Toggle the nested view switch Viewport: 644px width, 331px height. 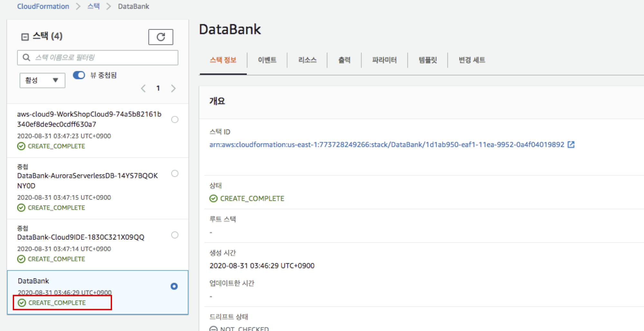pos(79,75)
